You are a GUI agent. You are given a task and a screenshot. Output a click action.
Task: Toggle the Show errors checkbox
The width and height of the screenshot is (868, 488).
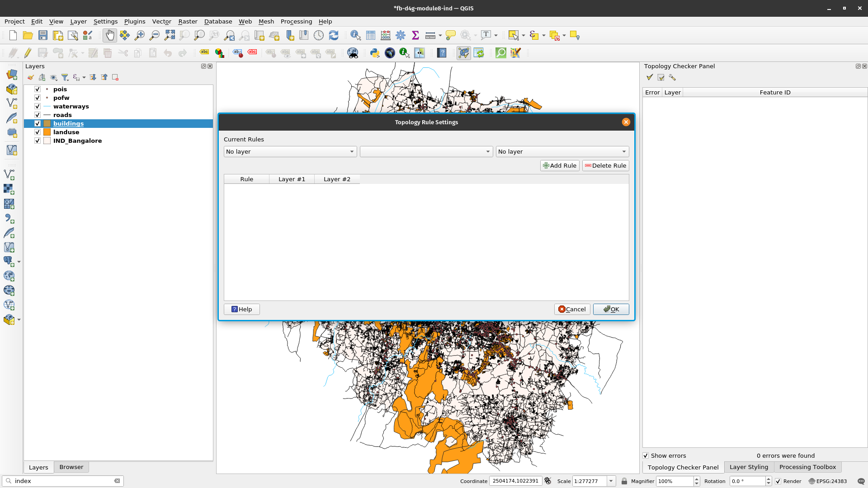(646, 455)
